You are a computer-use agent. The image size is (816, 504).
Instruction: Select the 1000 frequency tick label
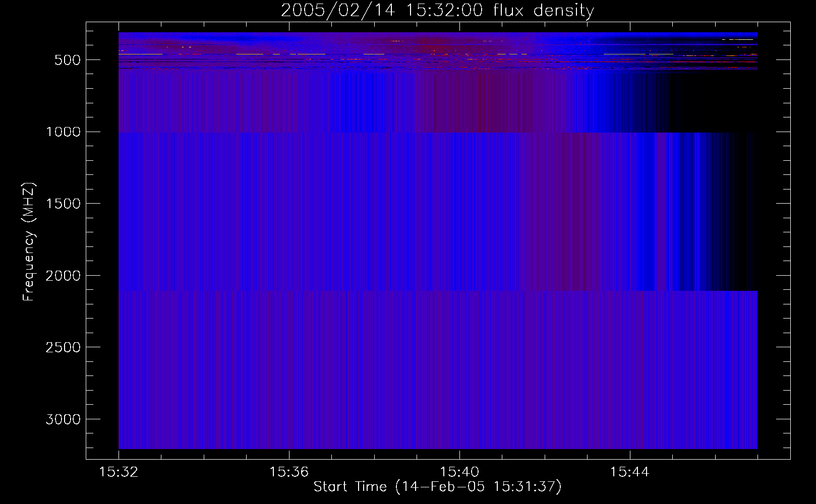pyautogui.click(x=63, y=132)
